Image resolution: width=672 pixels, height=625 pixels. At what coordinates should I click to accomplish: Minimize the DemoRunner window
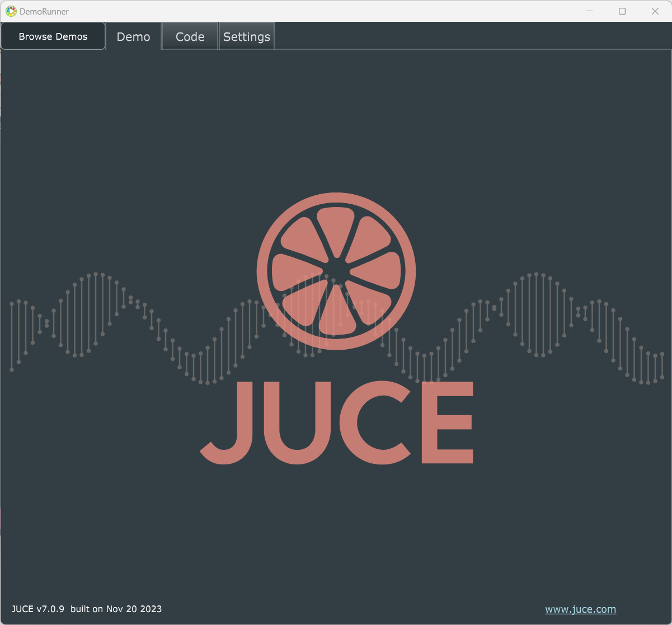coord(589,11)
